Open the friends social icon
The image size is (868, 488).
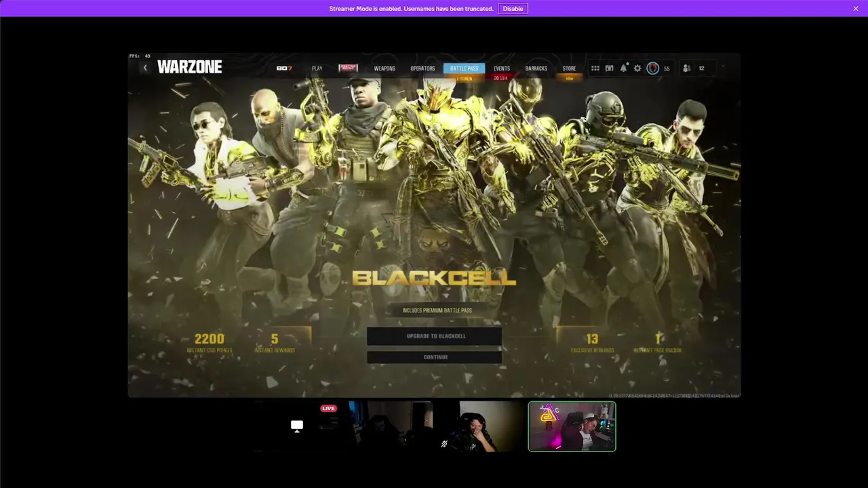[x=687, y=68]
